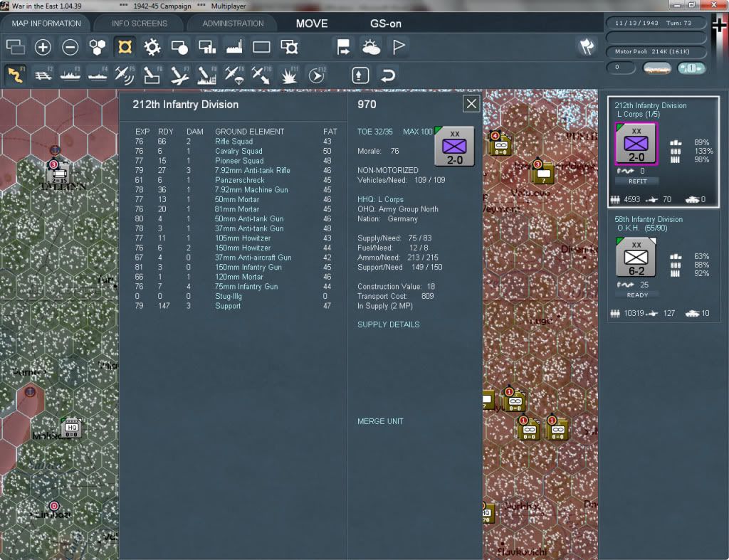
Task: Show weather with sun-cloud icon
Action: [x=371, y=47]
